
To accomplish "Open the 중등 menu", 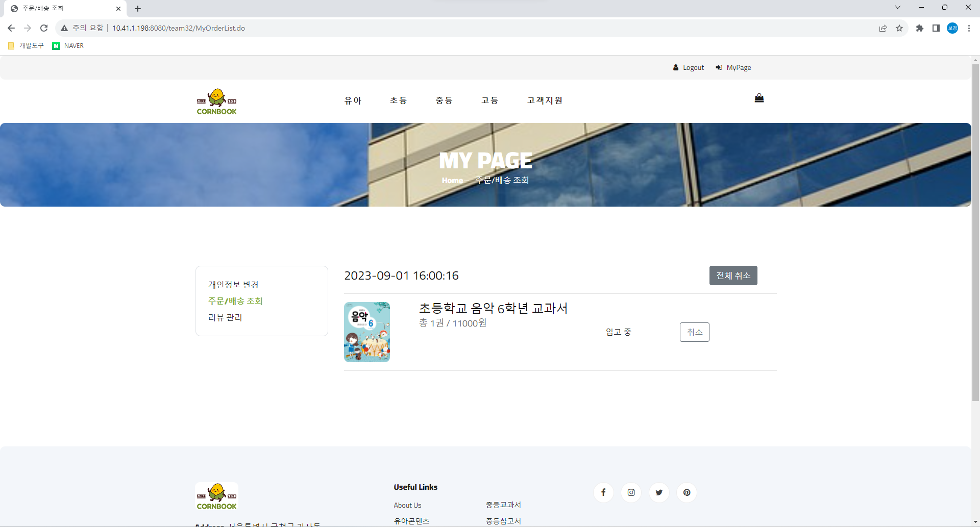I will tap(444, 101).
